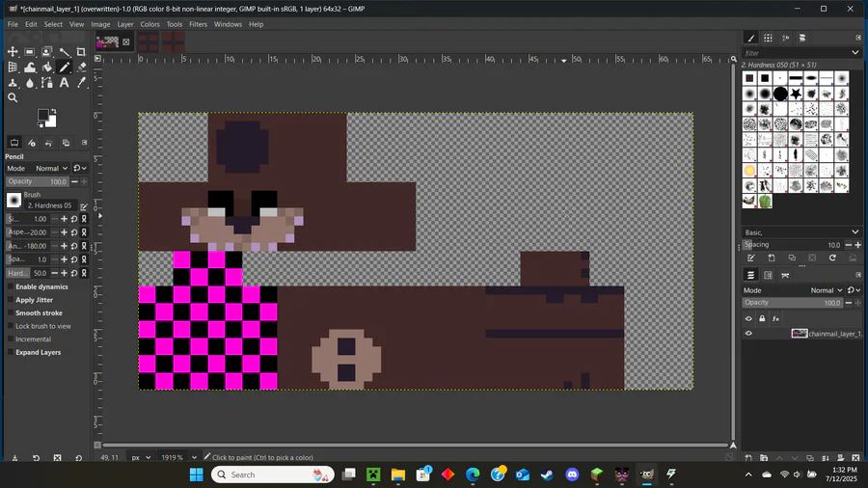
Task: Open brush editor next to brush name
Action: (84, 206)
